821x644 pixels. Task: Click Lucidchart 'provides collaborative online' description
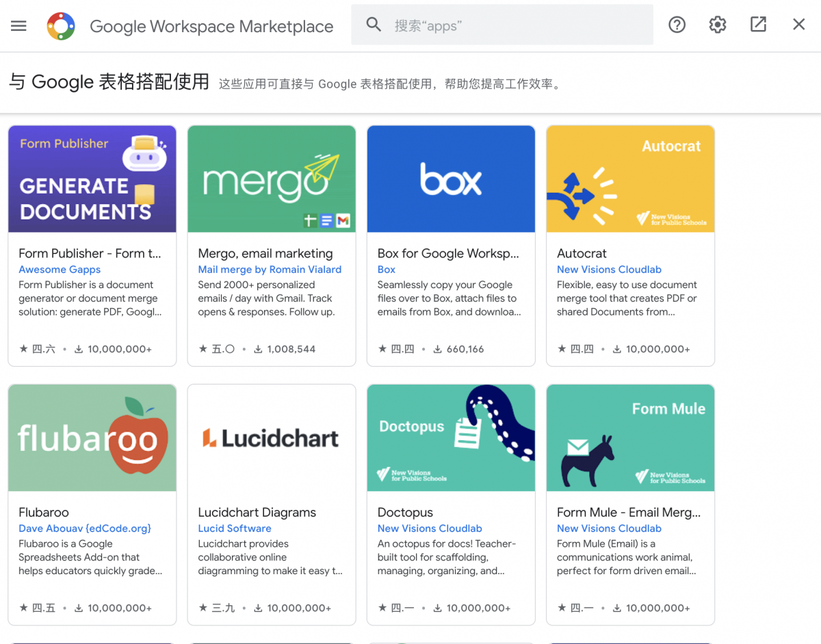(x=270, y=557)
